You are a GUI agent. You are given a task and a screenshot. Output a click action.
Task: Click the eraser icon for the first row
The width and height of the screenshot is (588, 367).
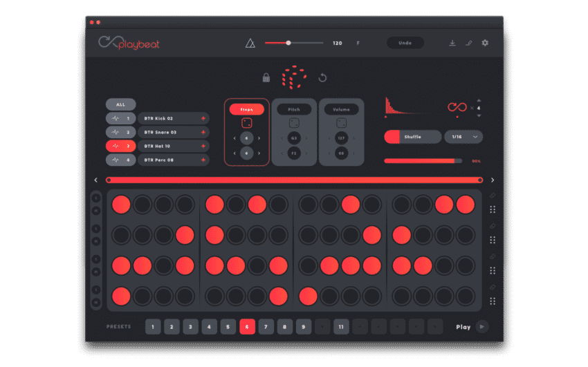click(493, 196)
